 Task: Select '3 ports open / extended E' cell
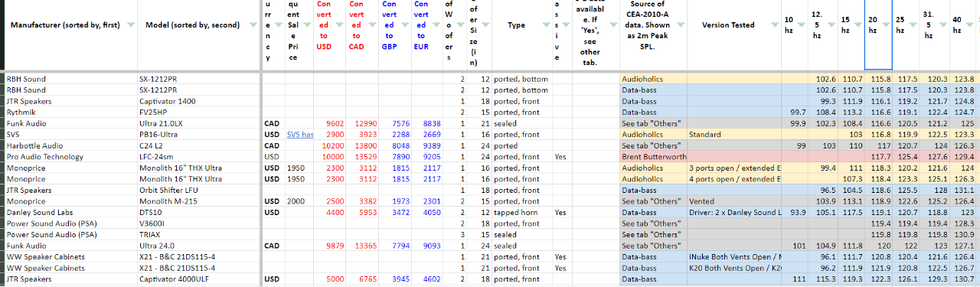coord(733,168)
